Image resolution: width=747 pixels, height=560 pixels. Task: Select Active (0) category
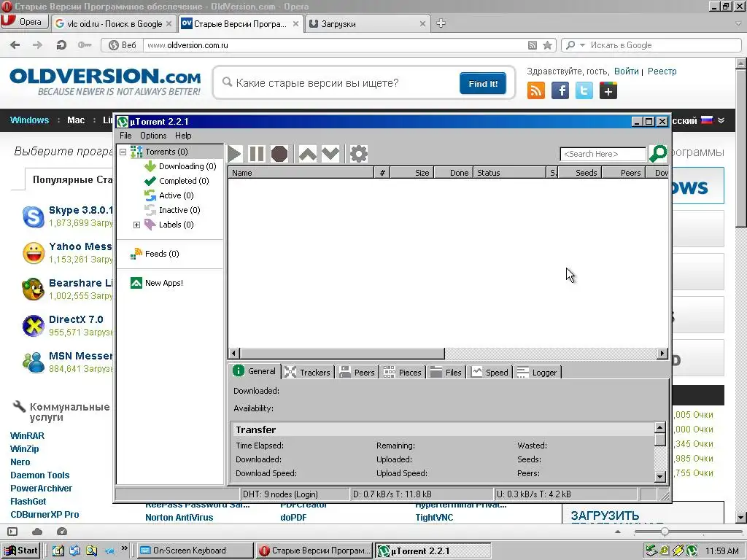[169, 195]
